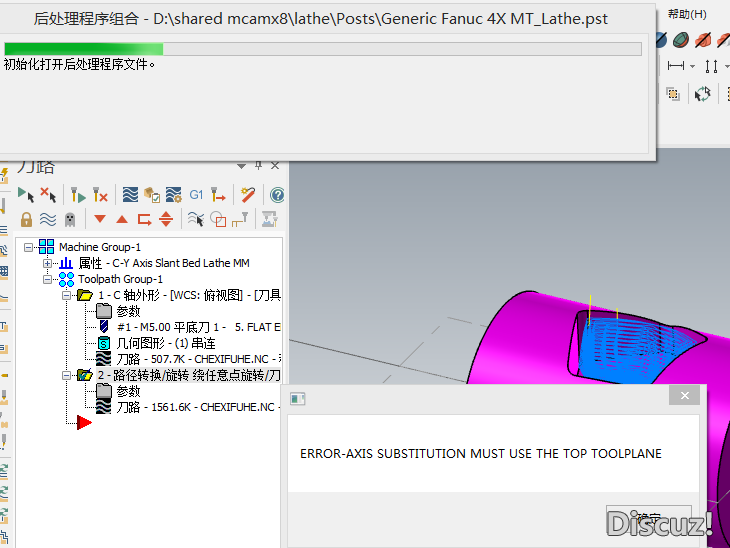Image resolution: width=730 pixels, height=548 pixels.
Task: Collapse operation 1 C轴外形 node
Action: coord(67,295)
